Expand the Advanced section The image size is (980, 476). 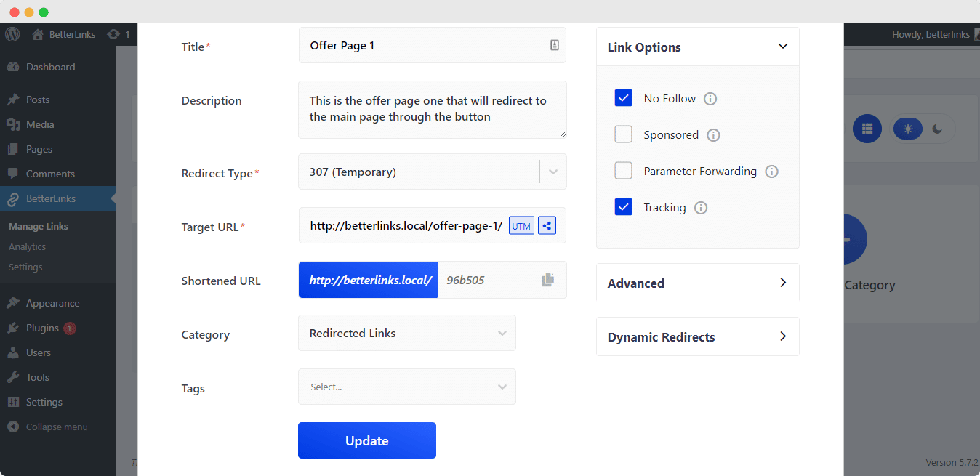696,283
